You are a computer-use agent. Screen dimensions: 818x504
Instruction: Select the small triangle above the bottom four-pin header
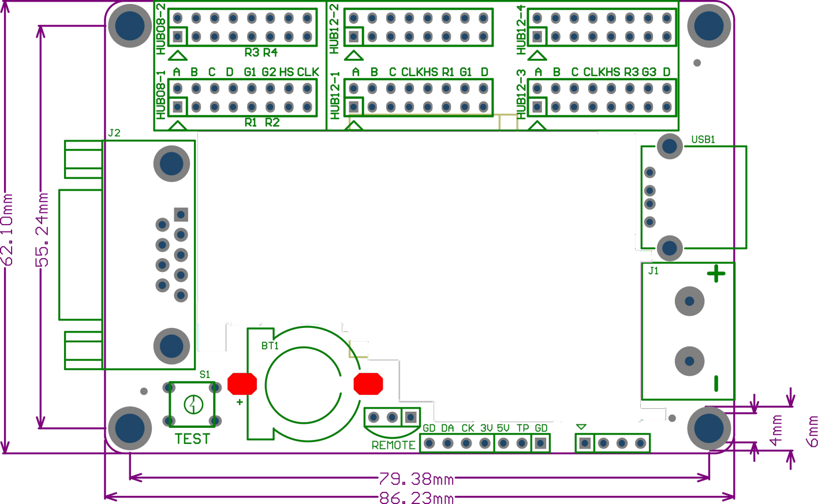pos(581,427)
